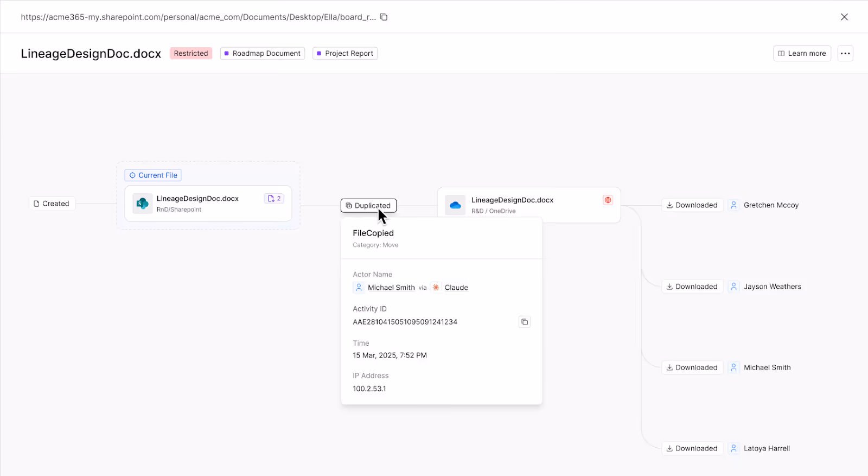Open the RnD/Sharepoint LineageDesignDoc.docx card
This screenshot has width=868, height=476.
click(208, 204)
